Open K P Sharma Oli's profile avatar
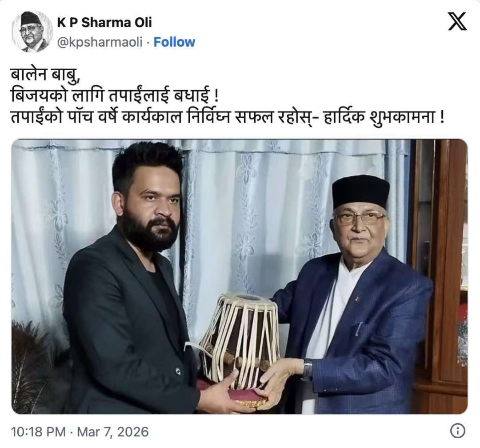Viewport: 480px width, 448px height. [x=32, y=32]
